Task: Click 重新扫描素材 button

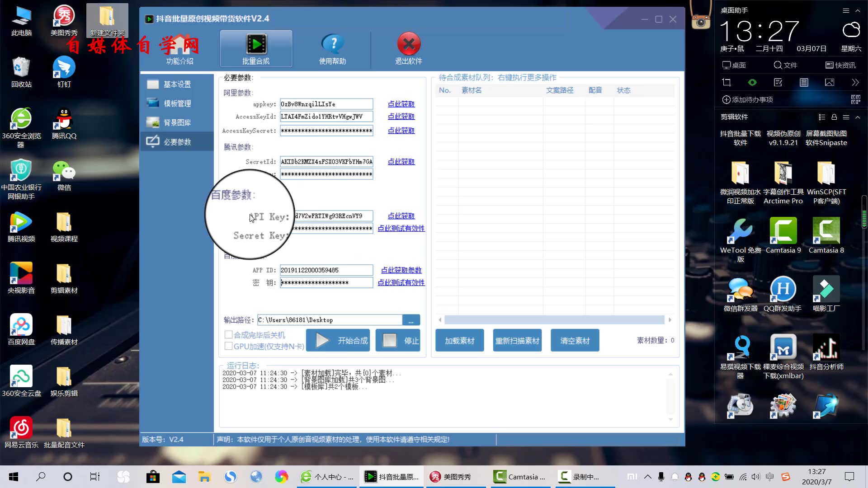Action: (x=517, y=341)
